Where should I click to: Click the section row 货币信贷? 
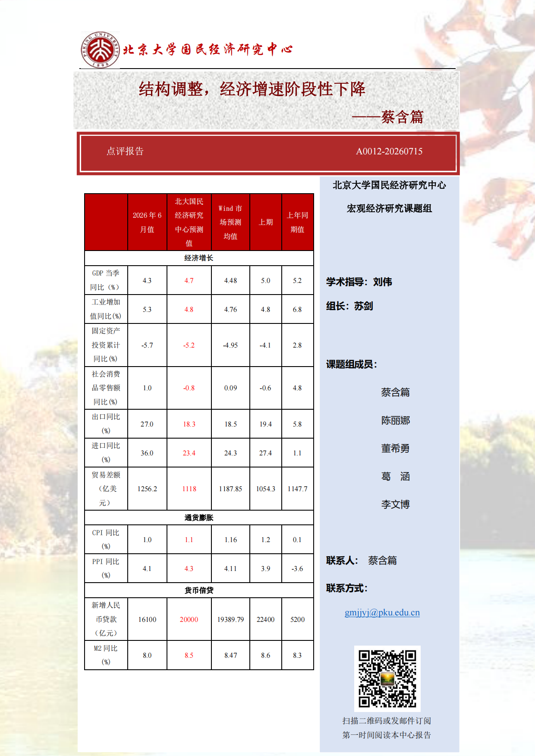(199, 590)
